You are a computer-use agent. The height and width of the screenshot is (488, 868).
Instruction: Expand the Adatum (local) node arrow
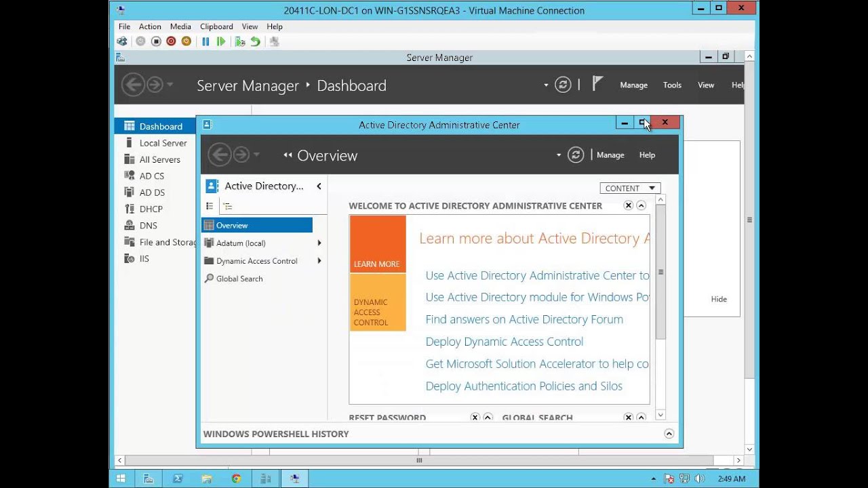[319, 243]
